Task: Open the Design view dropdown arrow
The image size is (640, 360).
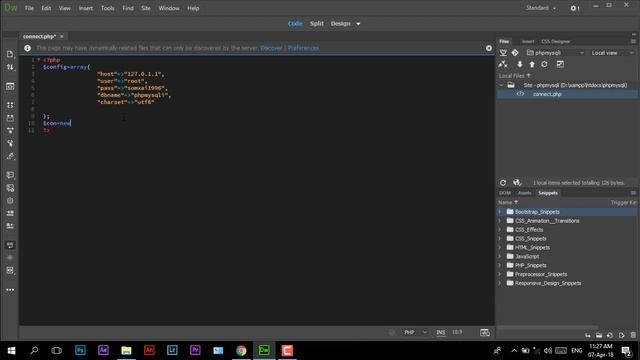Action: (358, 24)
